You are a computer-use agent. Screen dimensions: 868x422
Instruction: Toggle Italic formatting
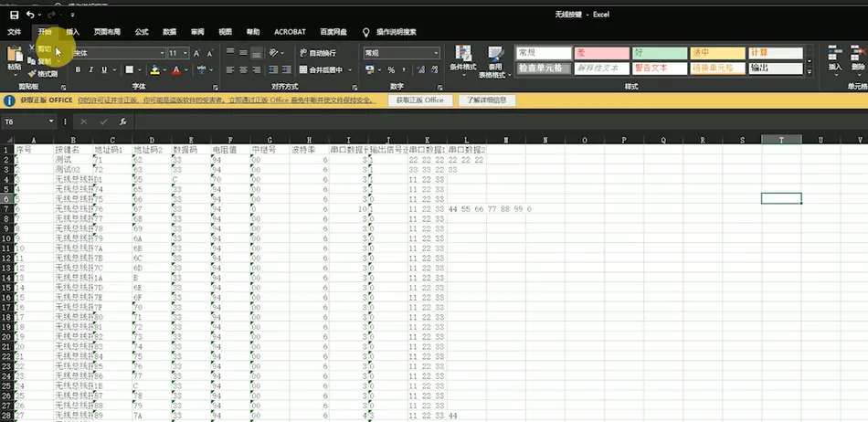coord(90,69)
